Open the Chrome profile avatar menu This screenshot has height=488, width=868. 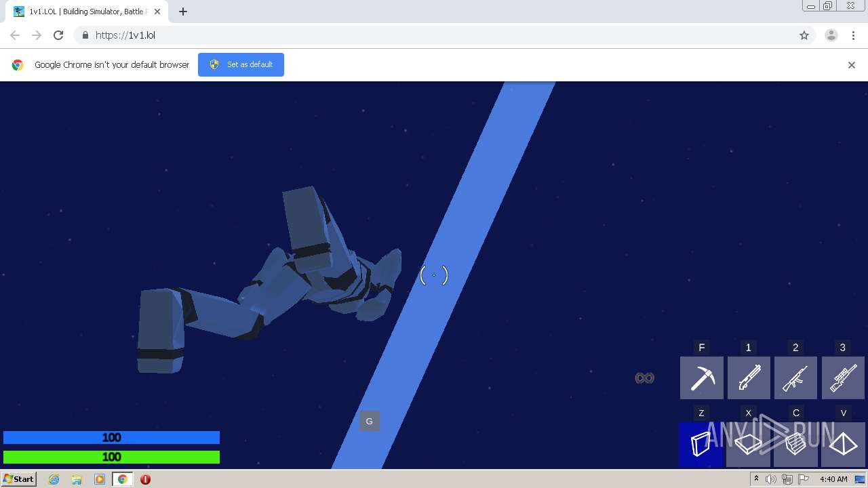[831, 35]
